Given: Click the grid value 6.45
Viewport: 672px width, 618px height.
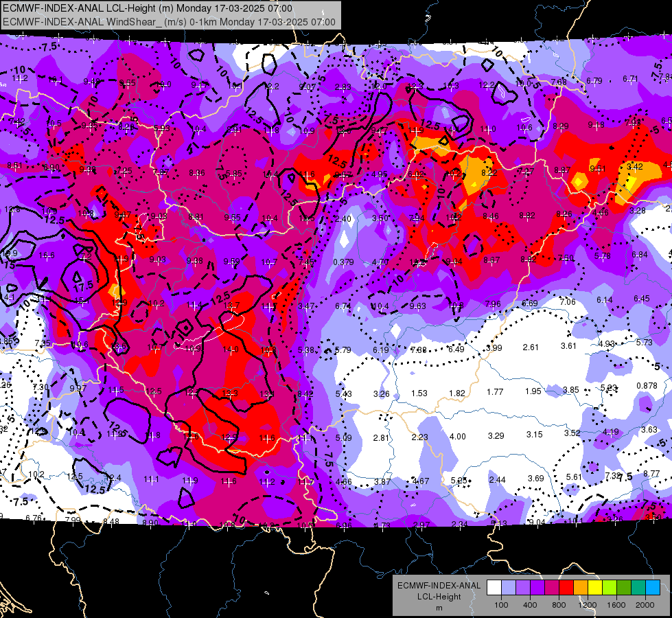Looking at the screenshot, I should [x=642, y=299].
